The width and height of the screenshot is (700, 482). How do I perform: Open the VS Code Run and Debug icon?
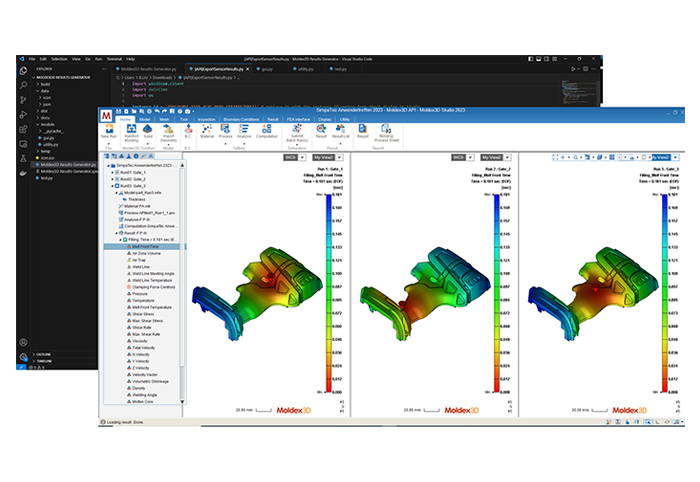pyautogui.click(x=23, y=115)
